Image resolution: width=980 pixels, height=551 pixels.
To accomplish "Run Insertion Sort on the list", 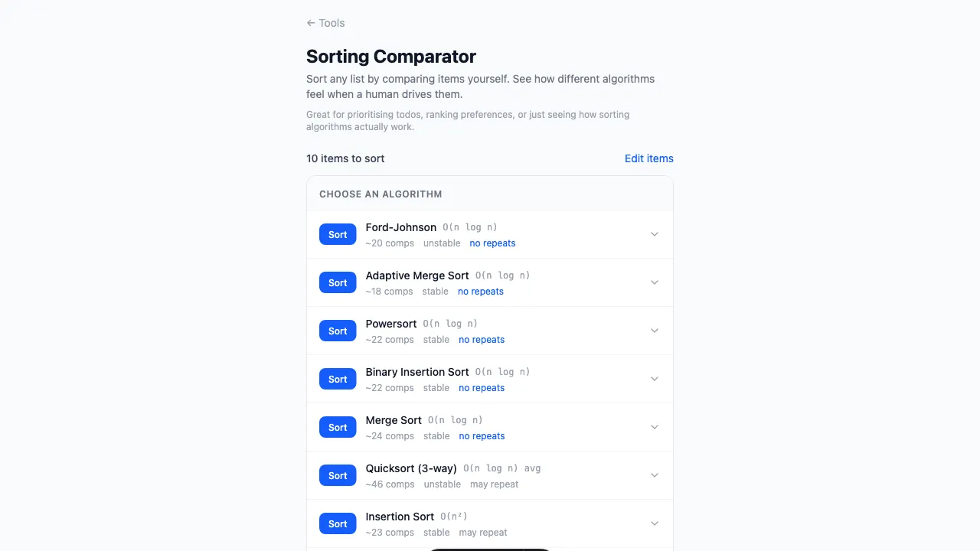I will point(338,523).
